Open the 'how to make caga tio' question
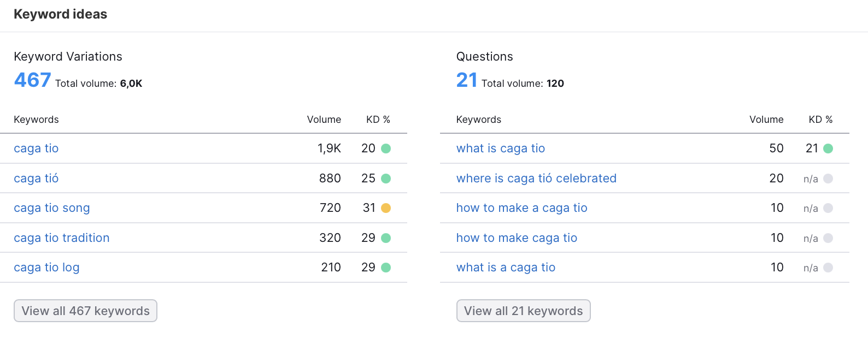Image resolution: width=868 pixels, height=344 pixels. click(517, 238)
